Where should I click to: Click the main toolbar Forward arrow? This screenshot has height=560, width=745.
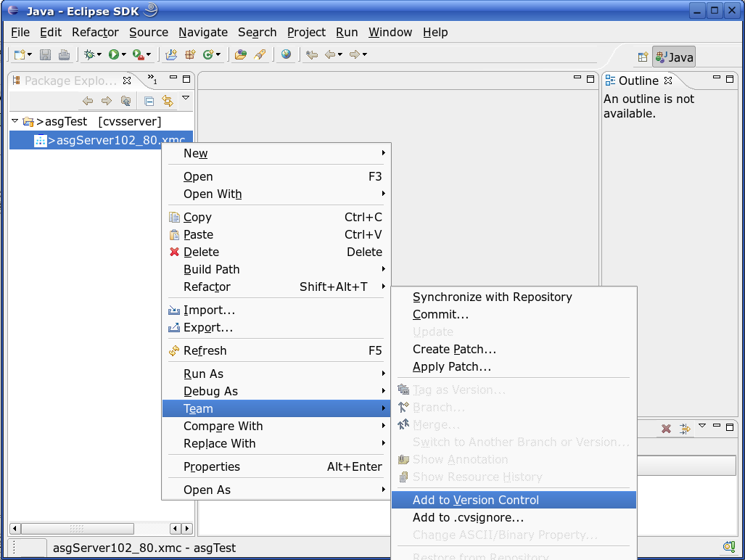[355, 54]
